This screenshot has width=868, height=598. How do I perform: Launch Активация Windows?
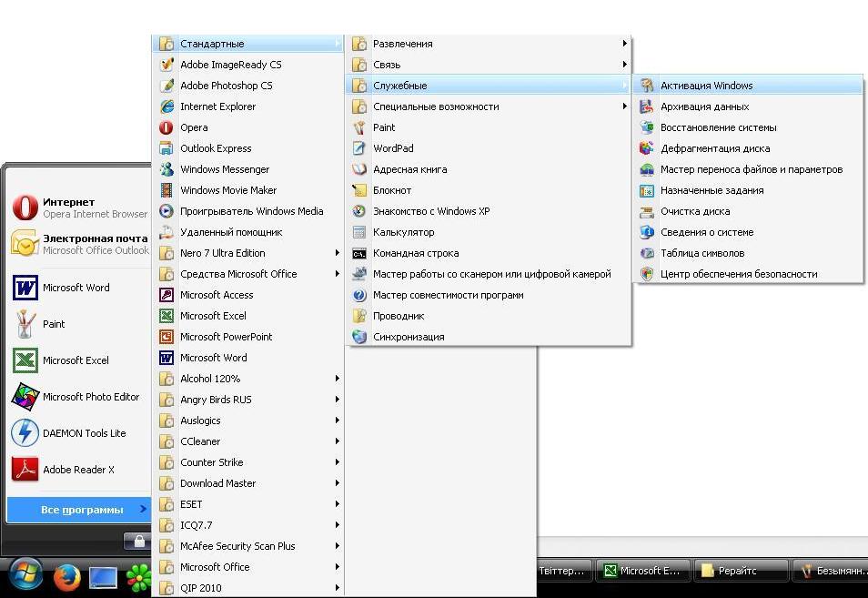tap(749, 86)
